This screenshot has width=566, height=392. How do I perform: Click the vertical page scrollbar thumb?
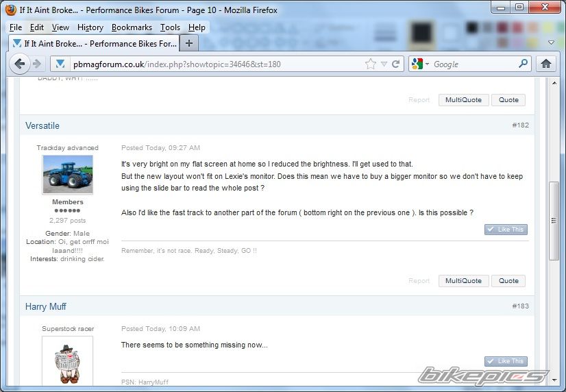(554, 218)
